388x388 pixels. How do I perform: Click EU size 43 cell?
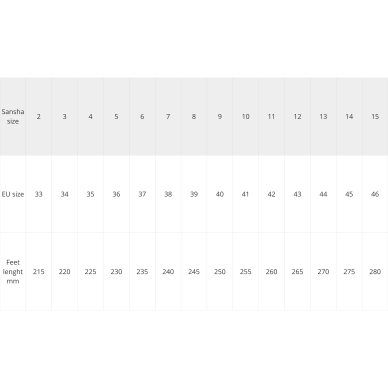pyautogui.click(x=297, y=194)
